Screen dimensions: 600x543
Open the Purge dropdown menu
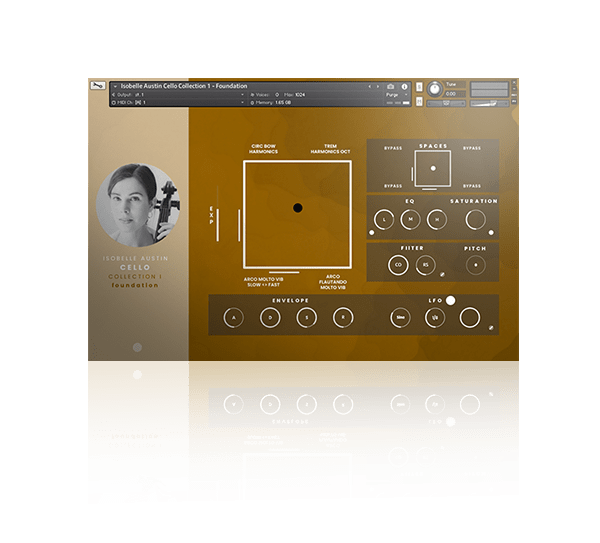(396, 95)
